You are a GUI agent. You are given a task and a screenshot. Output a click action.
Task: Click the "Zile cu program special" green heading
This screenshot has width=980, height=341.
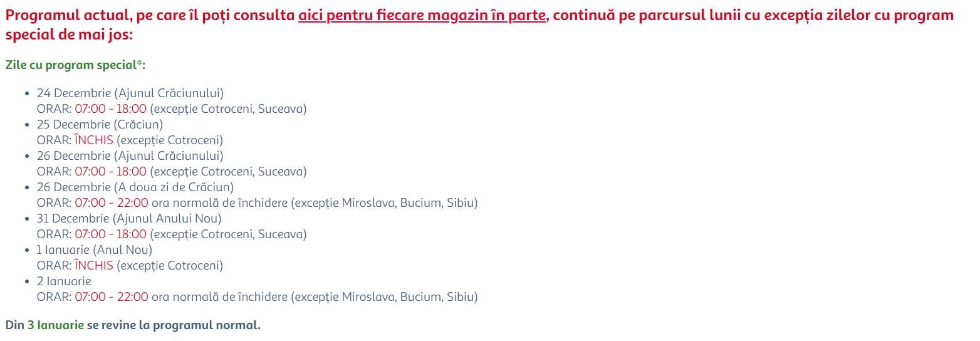70,65
